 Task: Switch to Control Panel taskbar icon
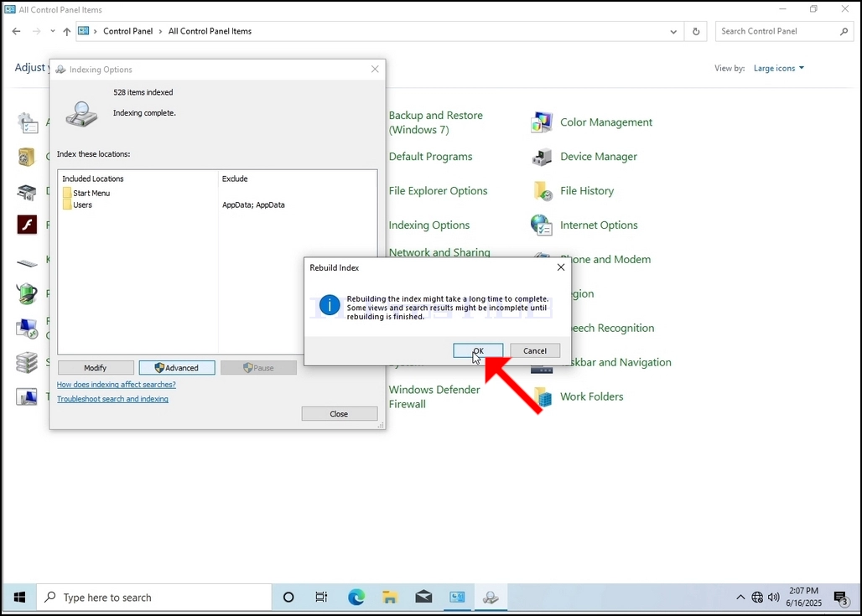pyautogui.click(x=457, y=598)
